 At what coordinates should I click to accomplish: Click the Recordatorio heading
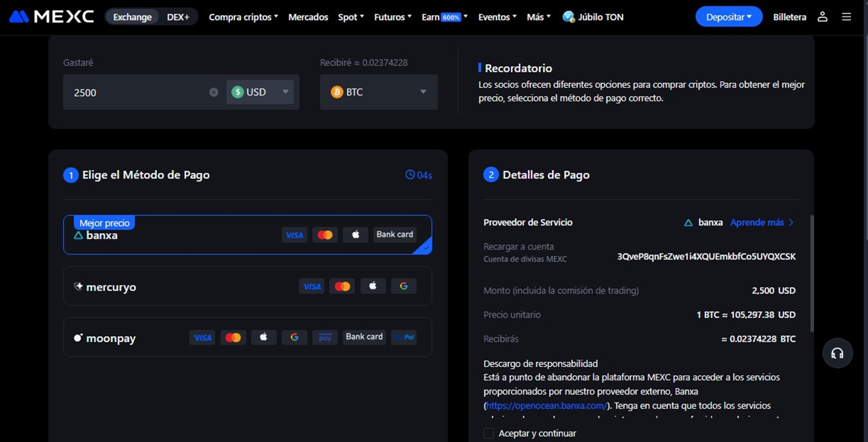(518, 68)
